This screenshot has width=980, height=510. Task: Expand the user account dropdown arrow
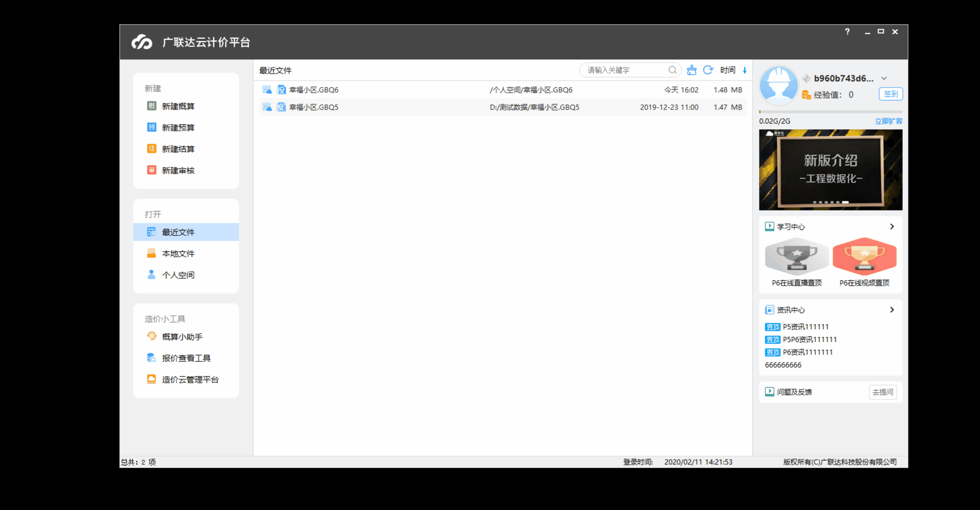pyautogui.click(x=884, y=79)
